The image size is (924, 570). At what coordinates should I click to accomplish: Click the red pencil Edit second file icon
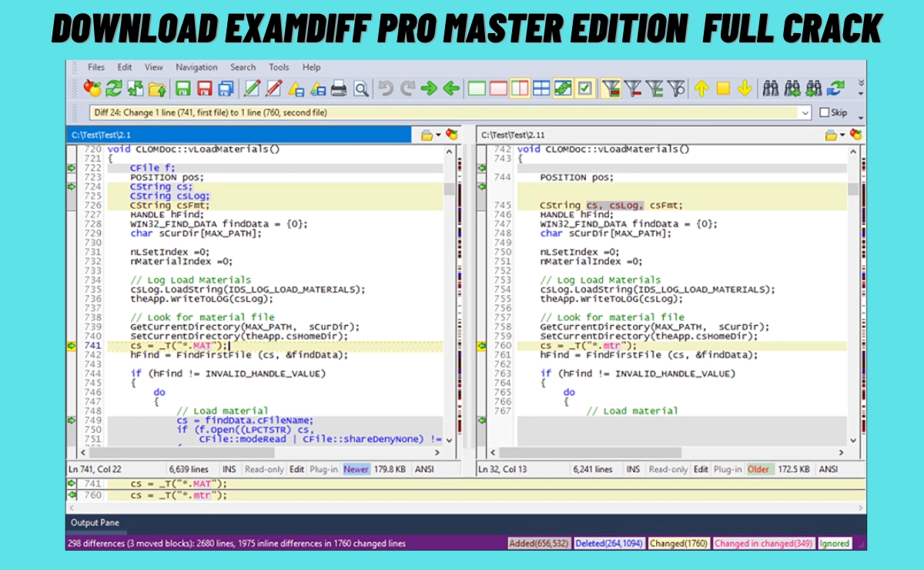point(273,89)
